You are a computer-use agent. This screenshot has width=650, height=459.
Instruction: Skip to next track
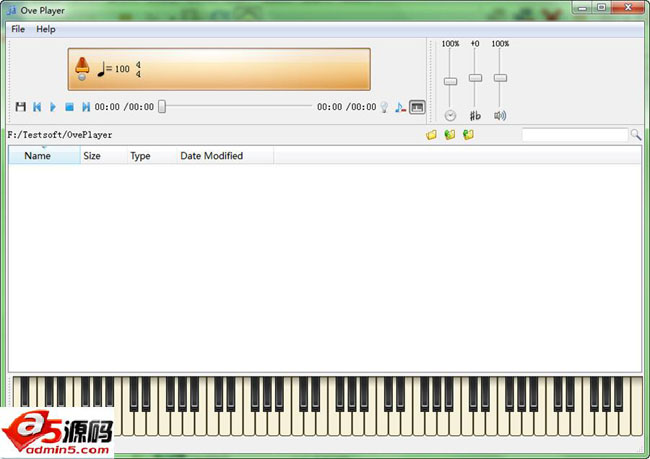(86, 107)
